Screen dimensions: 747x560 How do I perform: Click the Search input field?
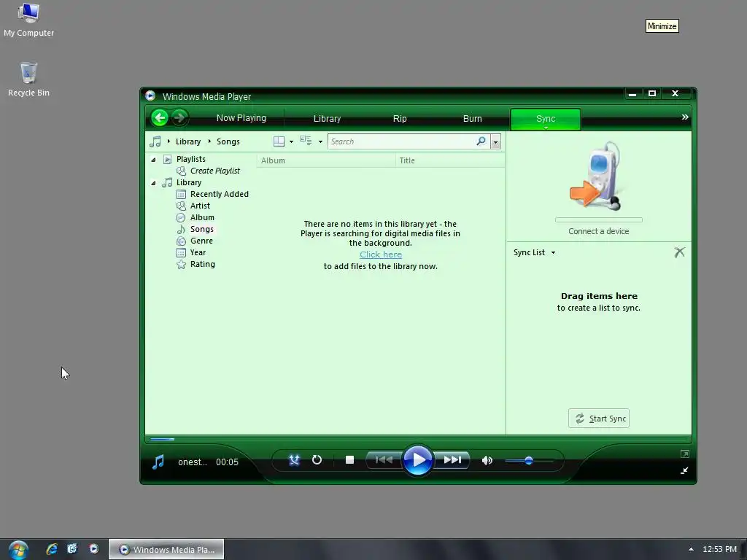(x=401, y=141)
